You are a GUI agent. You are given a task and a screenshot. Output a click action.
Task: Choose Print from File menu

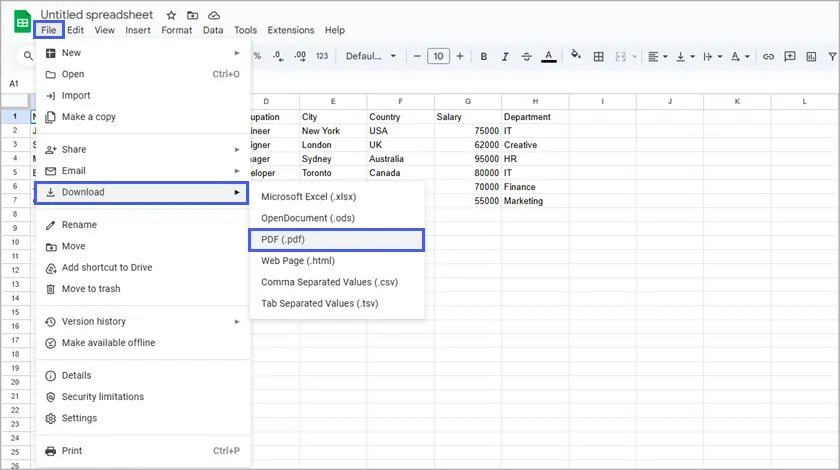142,451
